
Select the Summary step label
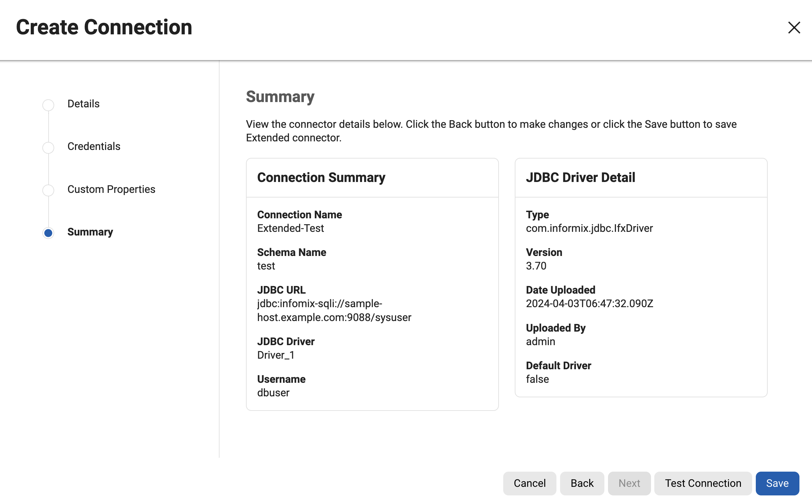pos(90,232)
